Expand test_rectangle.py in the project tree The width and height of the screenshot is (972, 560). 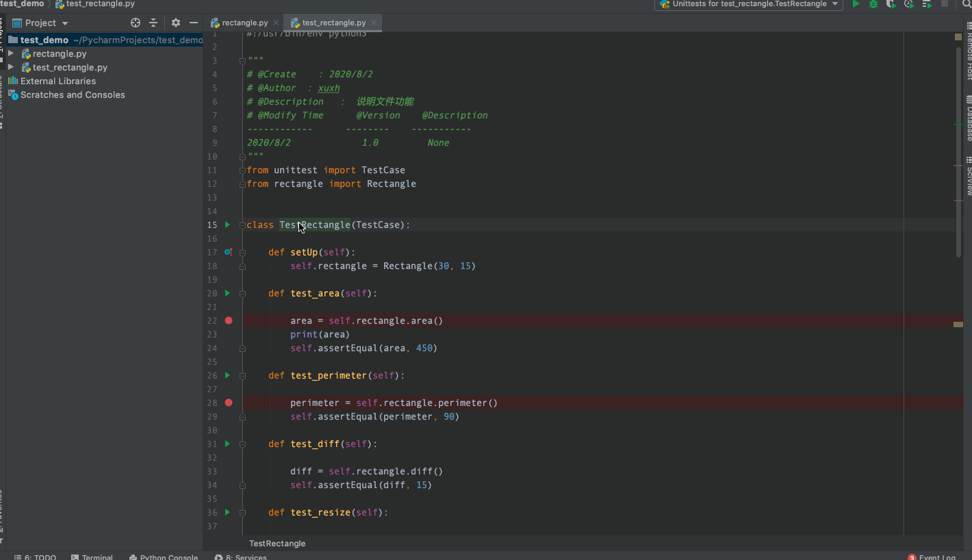click(x=11, y=67)
